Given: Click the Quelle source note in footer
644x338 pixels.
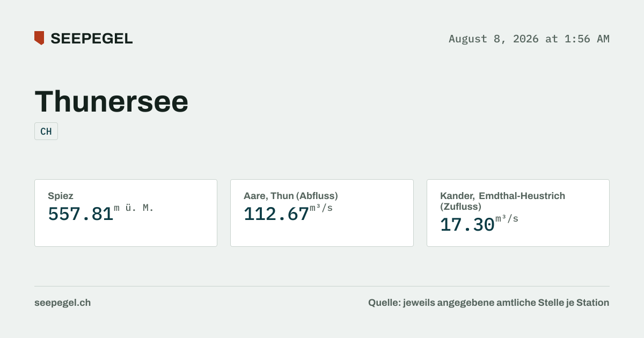Looking at the screenshot, I should point(488,303).
